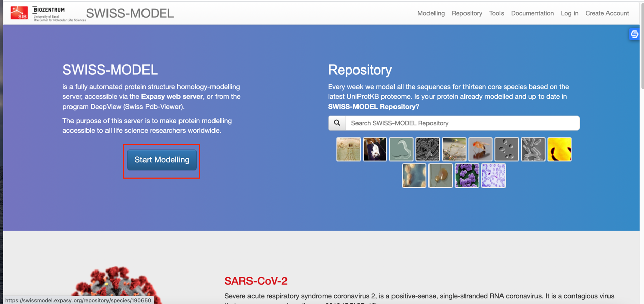Open the Repository menu

click(x=467, y=13)
